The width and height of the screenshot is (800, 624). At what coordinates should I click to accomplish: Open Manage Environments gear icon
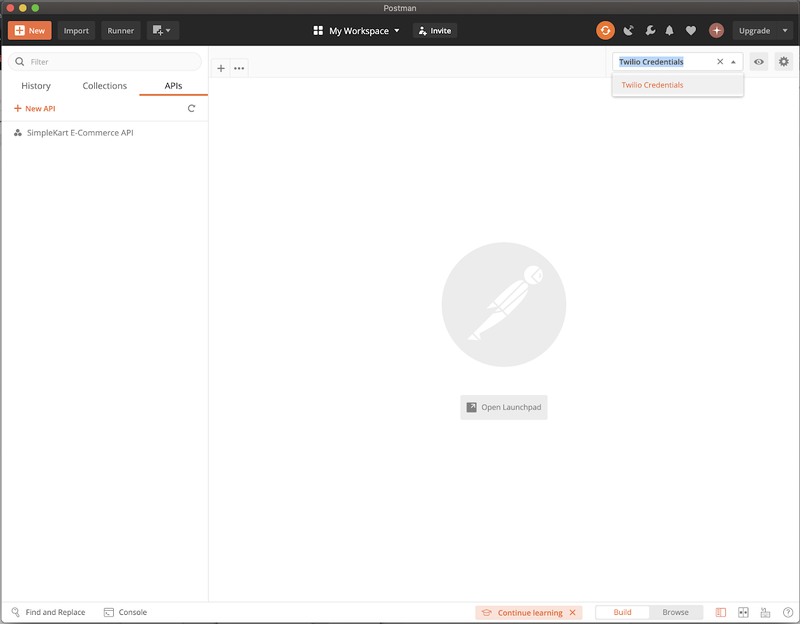click(x=784, y=62)
